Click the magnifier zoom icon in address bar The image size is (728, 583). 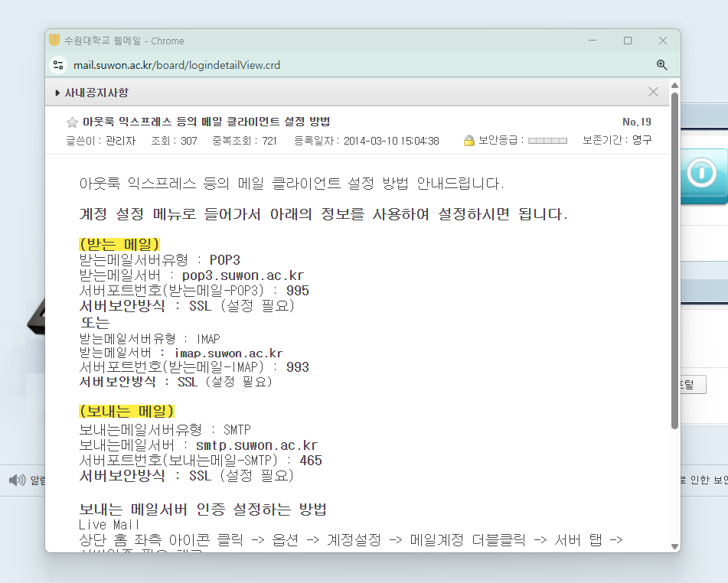pyautogui.click(x=661, y=65)
